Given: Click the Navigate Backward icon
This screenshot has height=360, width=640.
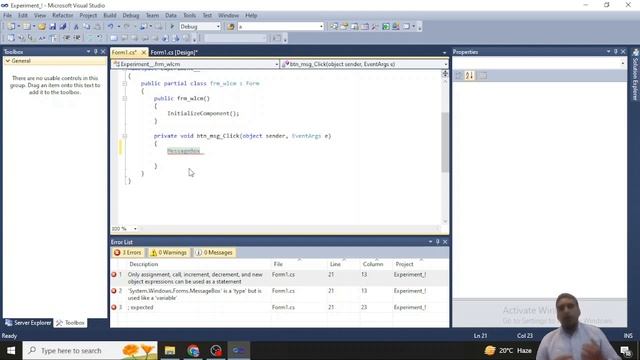Looking at the screenshot, I should (143, 27).
